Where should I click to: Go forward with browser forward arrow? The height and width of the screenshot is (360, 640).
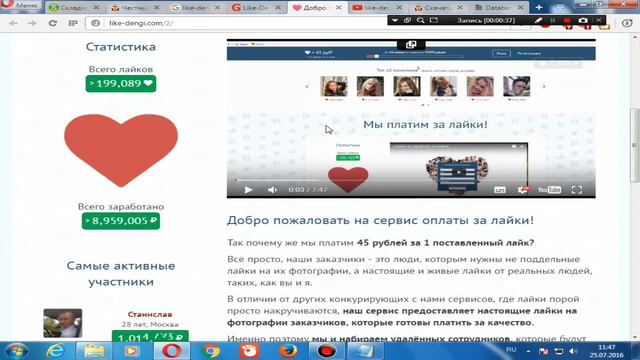click(32, 23)
